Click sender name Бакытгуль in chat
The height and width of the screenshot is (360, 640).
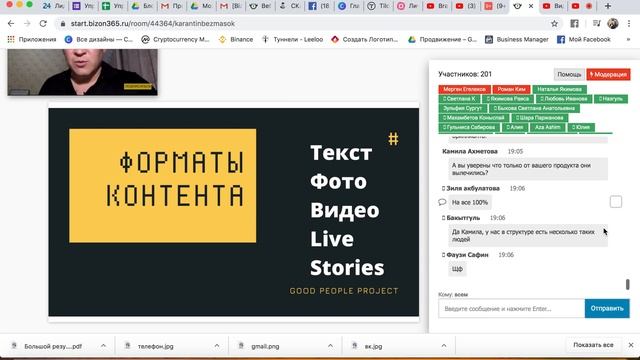[x=463, y=218]
